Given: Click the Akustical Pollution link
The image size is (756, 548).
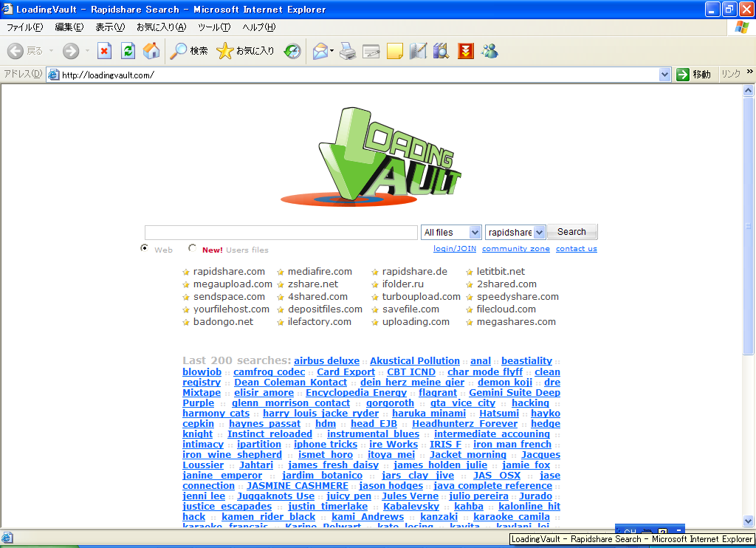Looking at the screenshot, I should pos(415,361).
